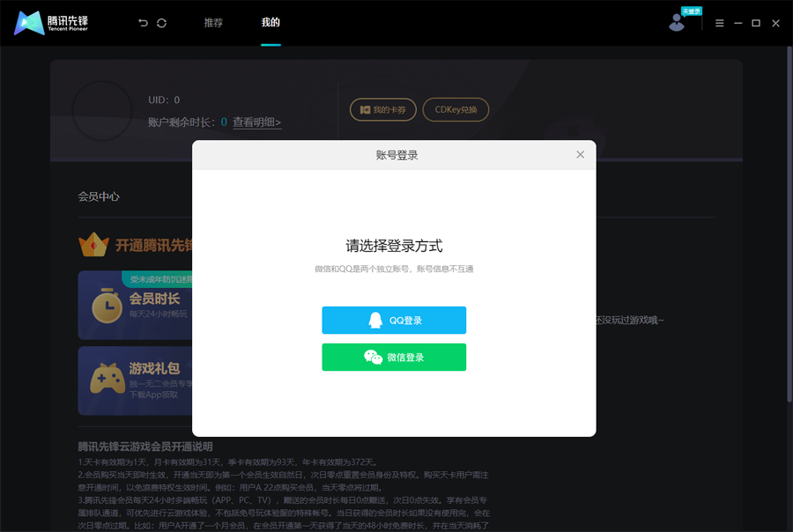This screenshot has width=793, height=532.
Task: Click the empty profile avatar circle
Action: 103,110
